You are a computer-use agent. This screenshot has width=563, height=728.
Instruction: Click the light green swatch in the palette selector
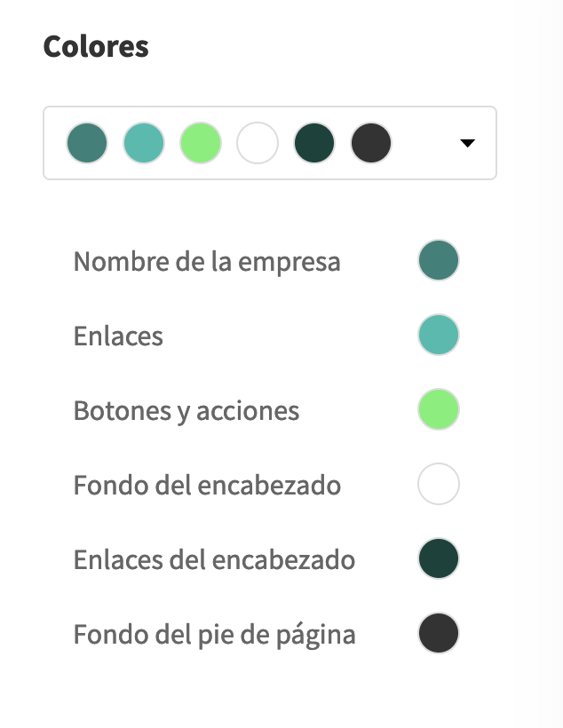coord(201,143)
